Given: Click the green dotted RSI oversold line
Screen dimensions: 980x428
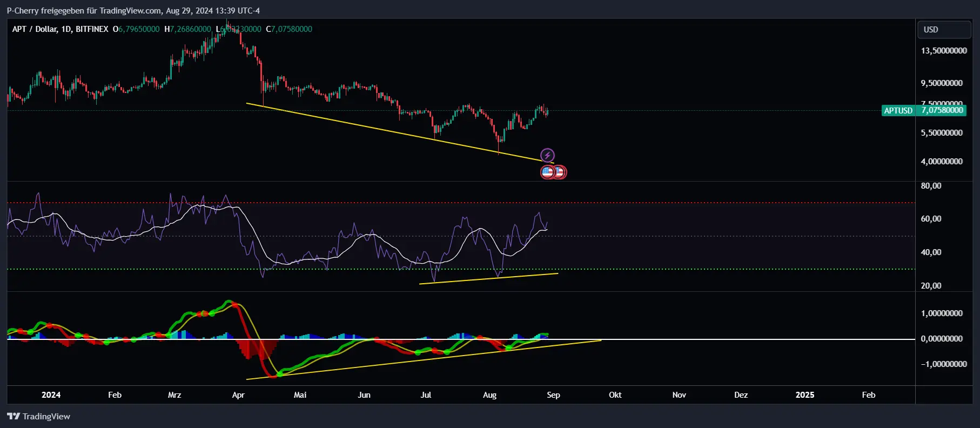Looking at the screenshot, I should (x=461, y=269).
